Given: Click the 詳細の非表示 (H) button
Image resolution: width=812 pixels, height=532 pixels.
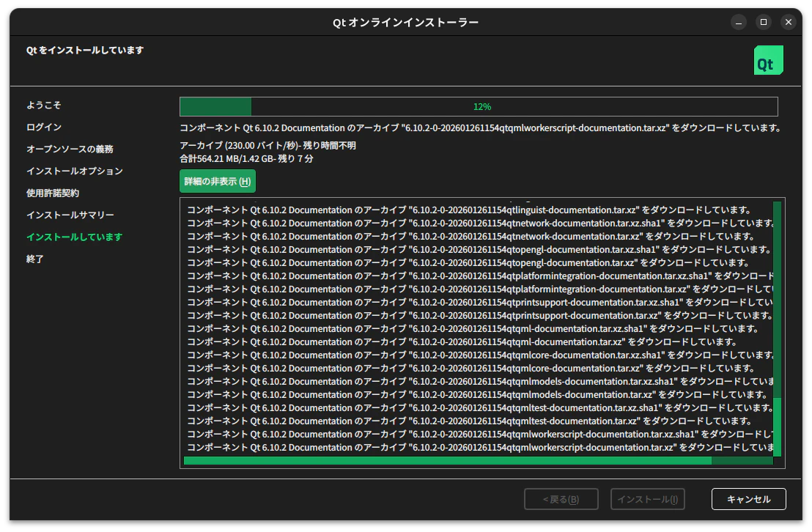Looking at the screenshot, I should coord(218,181).
